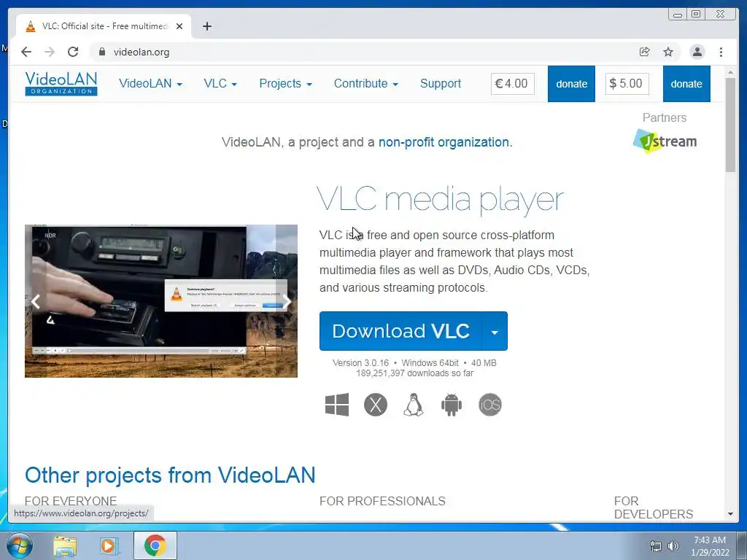The width and height of the screenshot is (747, 560).
Task: Open the Windows Start menu
Action: point(20,545)
